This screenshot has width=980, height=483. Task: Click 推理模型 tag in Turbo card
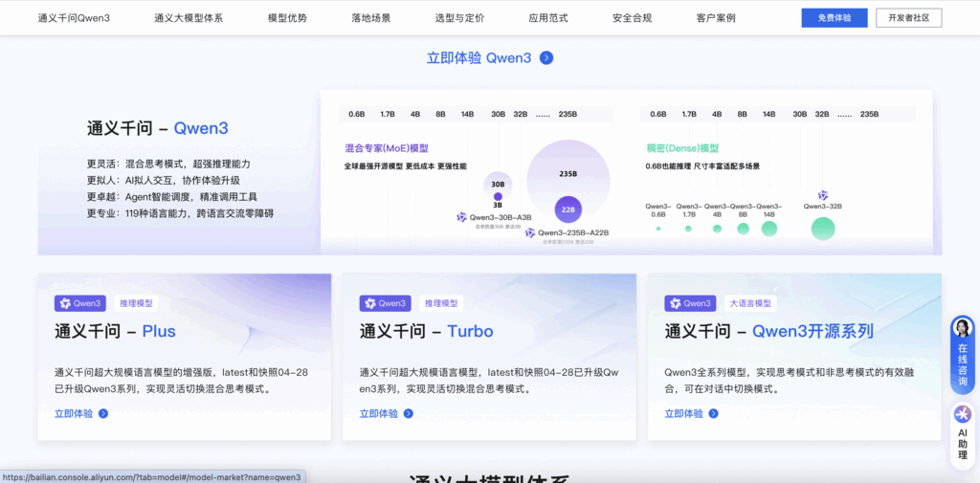point(440,304)
